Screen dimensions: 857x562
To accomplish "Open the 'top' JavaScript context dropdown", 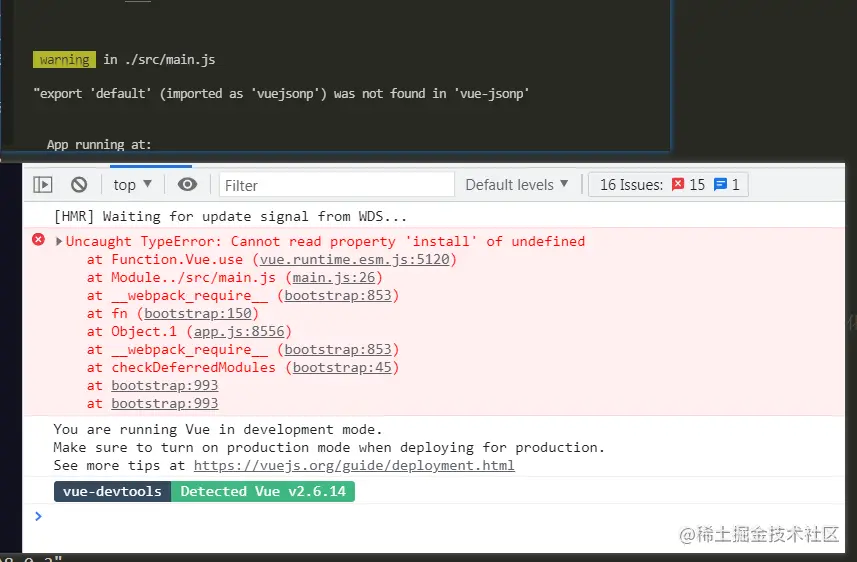I will click(x=132, y=185).
